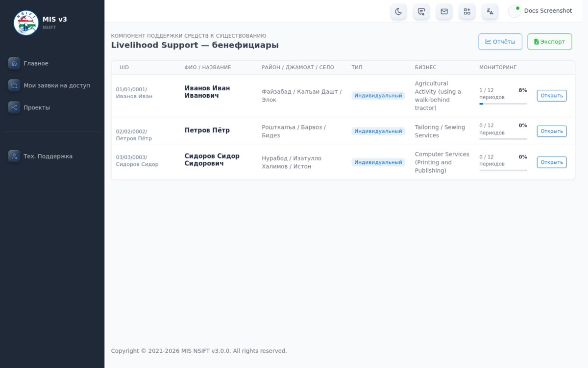Image resolution: width=588 pixels, height=368 pixels.
Task: Select the name Сидоров Сидор Сидорович
Action: tap(212, 160)
